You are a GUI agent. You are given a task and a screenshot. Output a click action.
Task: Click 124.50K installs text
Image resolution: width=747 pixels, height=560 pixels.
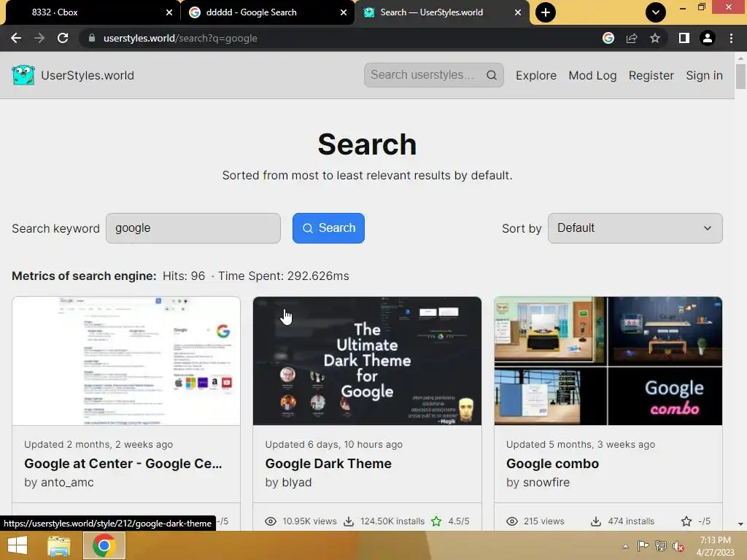pos(392,521)
